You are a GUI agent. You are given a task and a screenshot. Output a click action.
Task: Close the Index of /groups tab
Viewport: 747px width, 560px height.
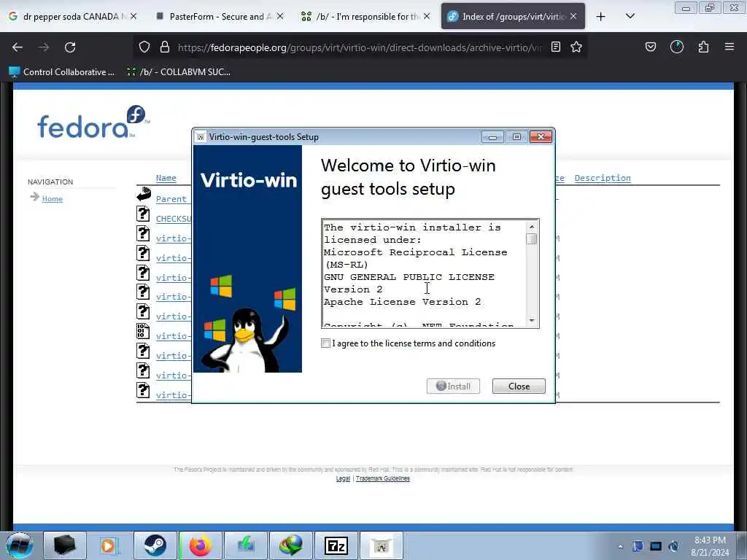(x=573, y=16)
